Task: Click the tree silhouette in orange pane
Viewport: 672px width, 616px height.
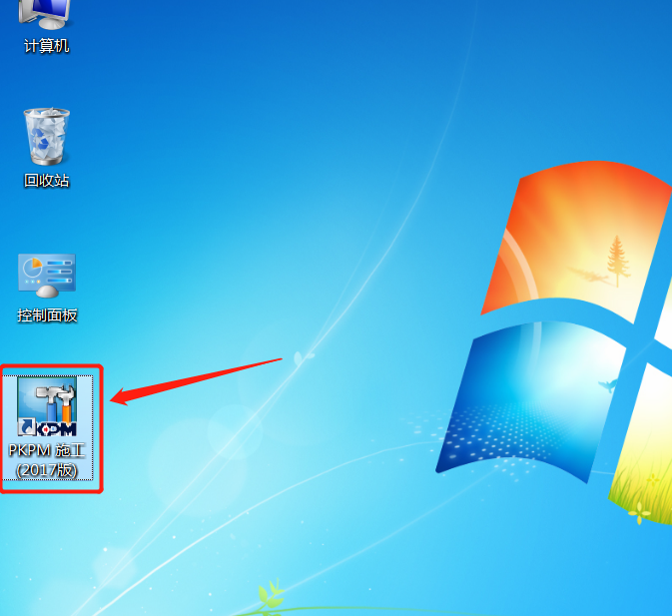Action: point(616,261)
